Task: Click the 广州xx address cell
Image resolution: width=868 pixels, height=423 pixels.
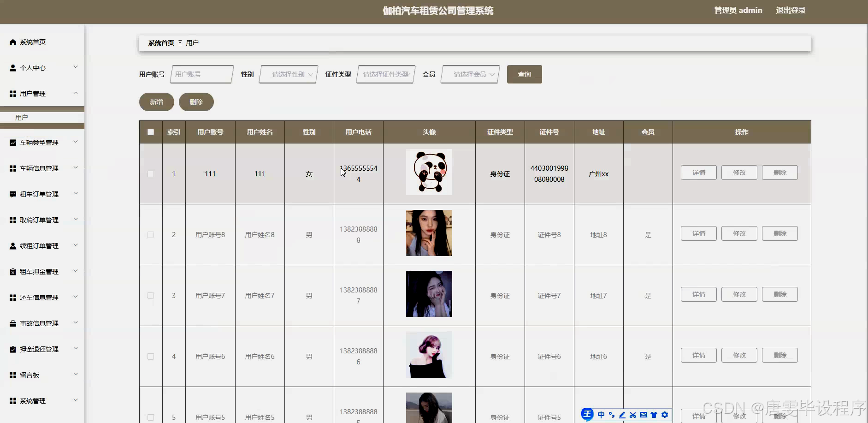Action: tap(599, 174)
